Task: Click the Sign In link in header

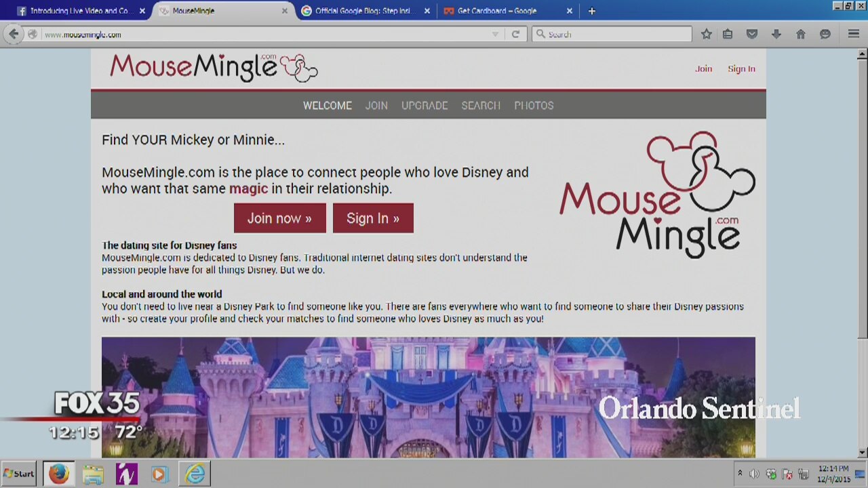Action: click(741, 68)
